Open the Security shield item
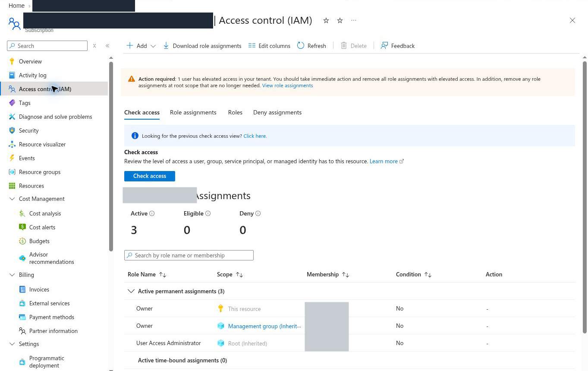This screenshot has height=371, width=588. [x=28, y=130]
